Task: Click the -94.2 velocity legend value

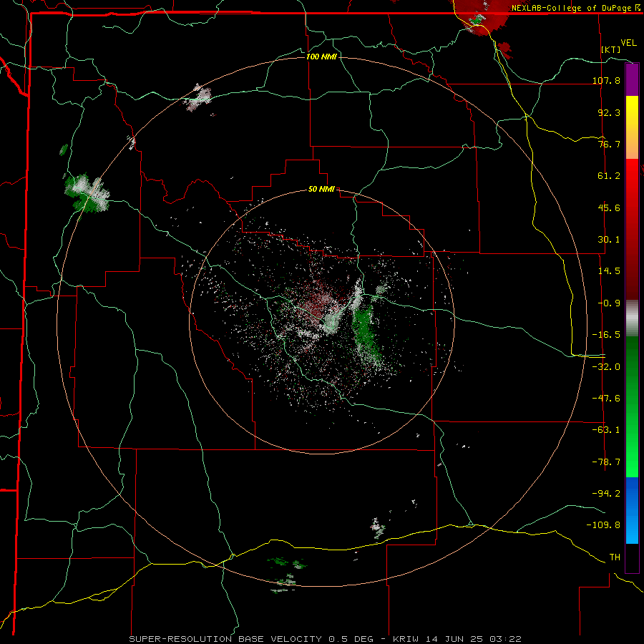Action: [606, 493]
